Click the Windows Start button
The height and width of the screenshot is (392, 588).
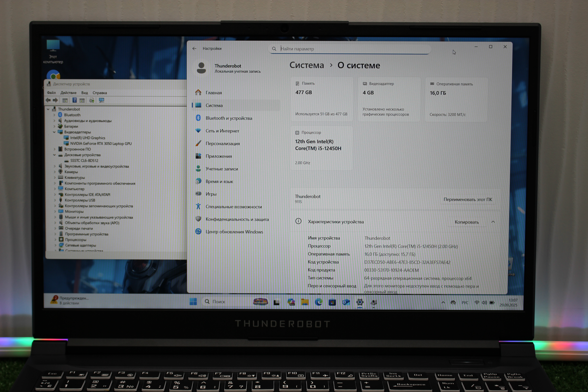[193, 301]
